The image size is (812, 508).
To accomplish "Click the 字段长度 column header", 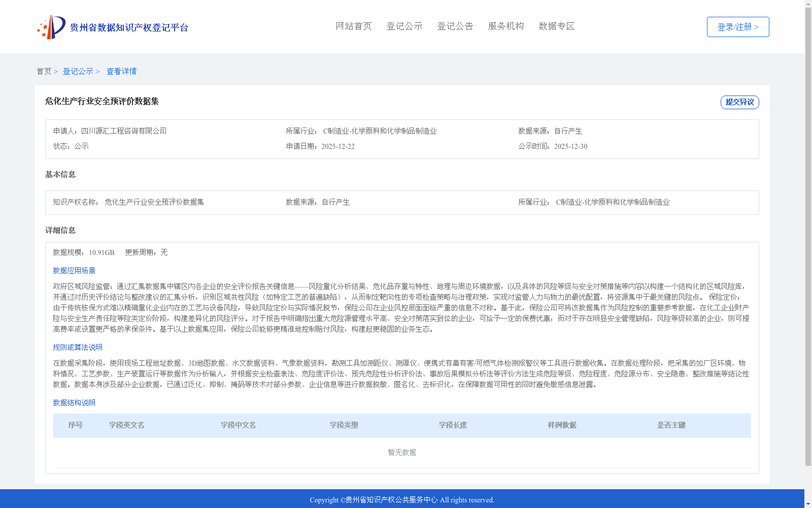I will (x=453, y=425).
